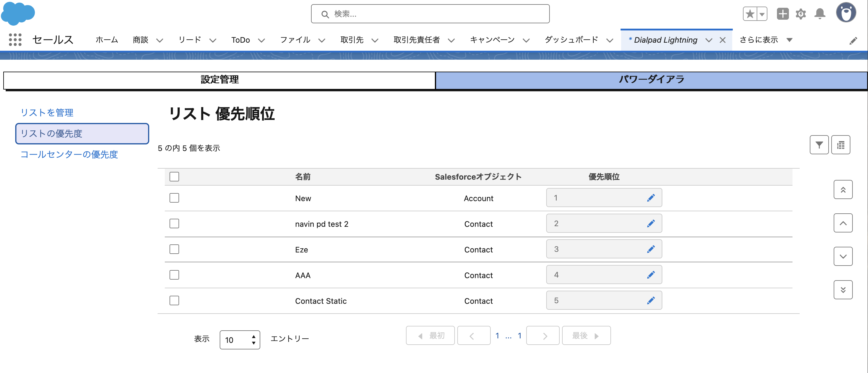Viewport: 868px width, 373px height.
Task: Open the リストを管理 link
Action: click(x=47, y=112)
